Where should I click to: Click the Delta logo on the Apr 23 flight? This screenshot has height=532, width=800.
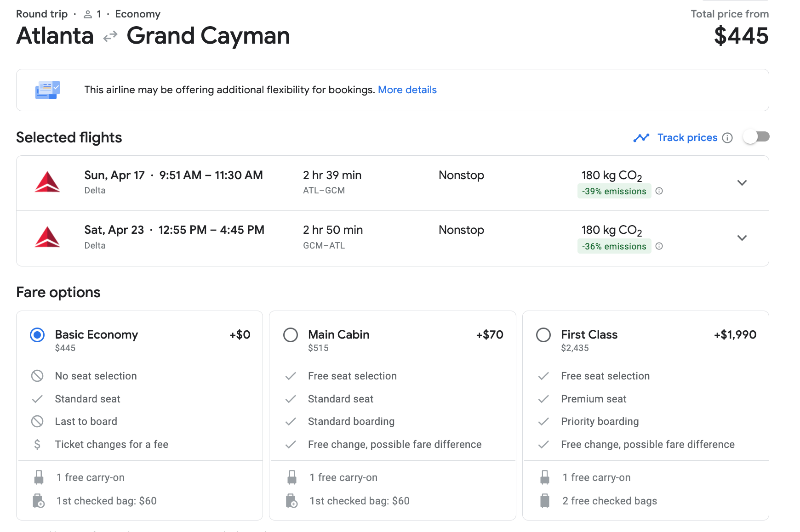pyautogui.click(x=47, y=237)
